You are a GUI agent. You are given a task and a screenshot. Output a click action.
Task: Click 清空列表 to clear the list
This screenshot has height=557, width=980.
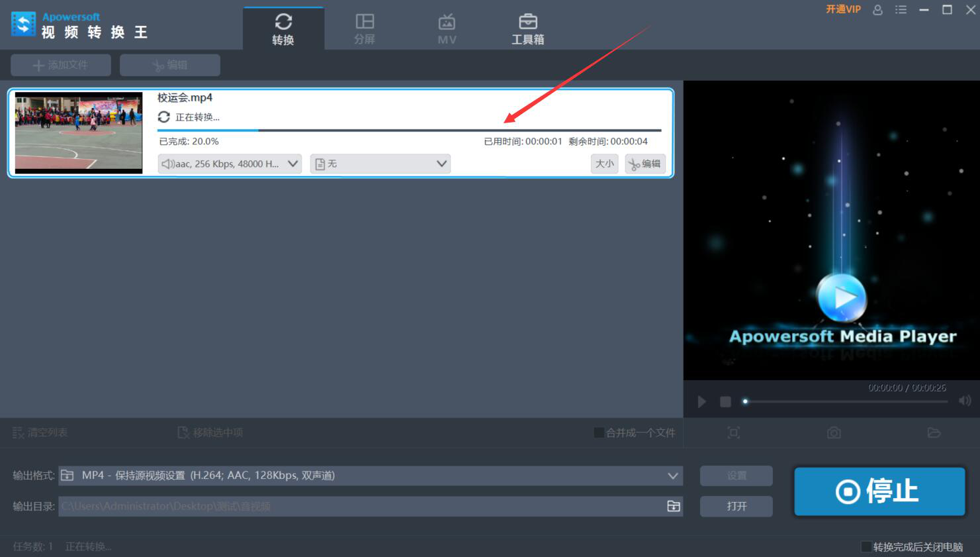[x=40, y=432]
